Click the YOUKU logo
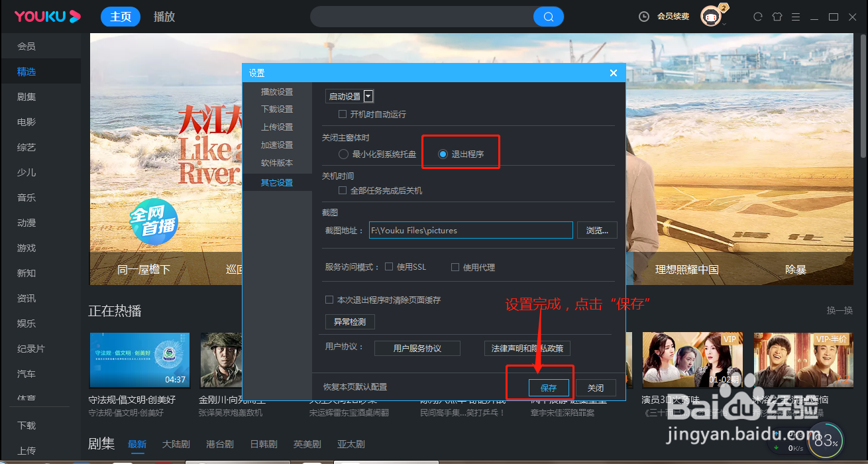Viewport: 868px width, 464px height. [x=48, y=16]
